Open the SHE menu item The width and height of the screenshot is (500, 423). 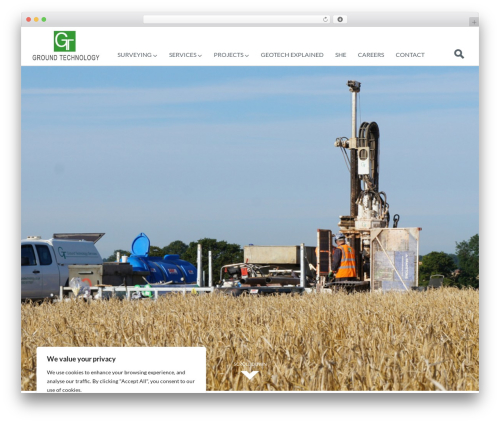(x=340, y=55)
